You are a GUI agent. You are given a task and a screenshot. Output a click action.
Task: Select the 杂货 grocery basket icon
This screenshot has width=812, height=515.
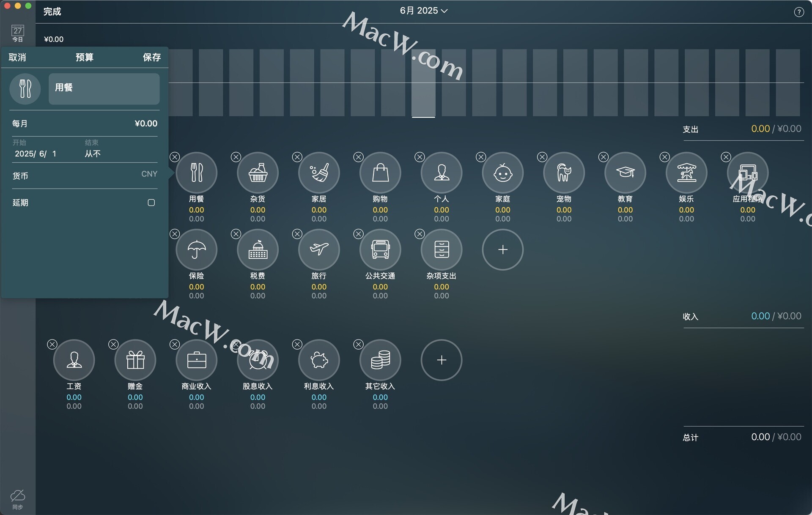click(x=258, y=173)
